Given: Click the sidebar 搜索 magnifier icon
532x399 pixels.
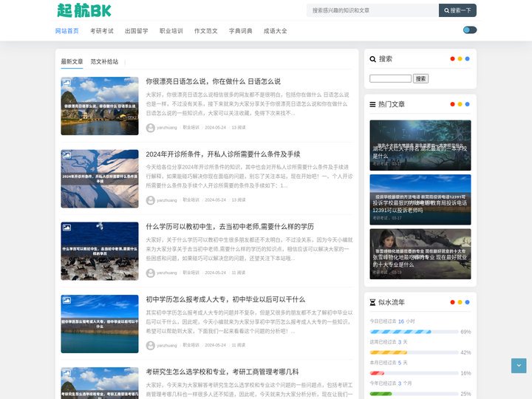Looking at the screenshot, I should (372, 59).
